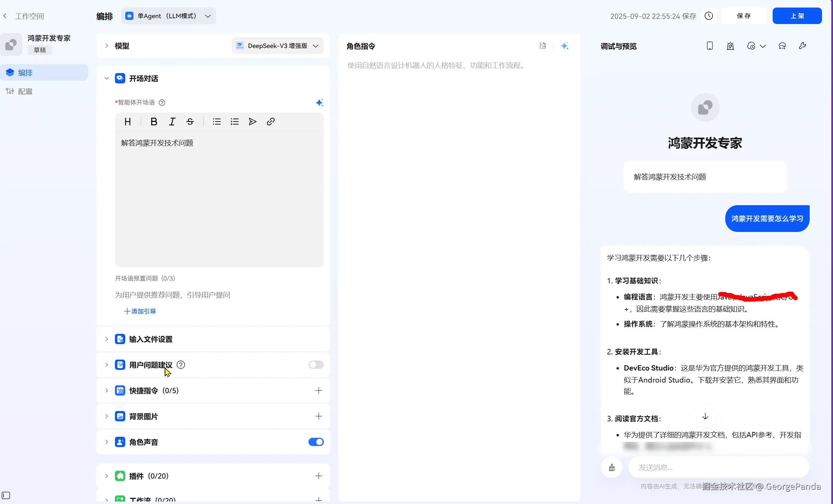833x504 pixels.
Task: Click 添加引导 to add a preset question
Action: (139, 311)
